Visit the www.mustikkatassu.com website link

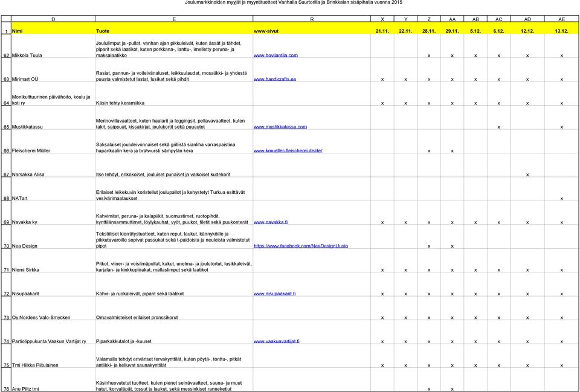(x=280, y=127)
